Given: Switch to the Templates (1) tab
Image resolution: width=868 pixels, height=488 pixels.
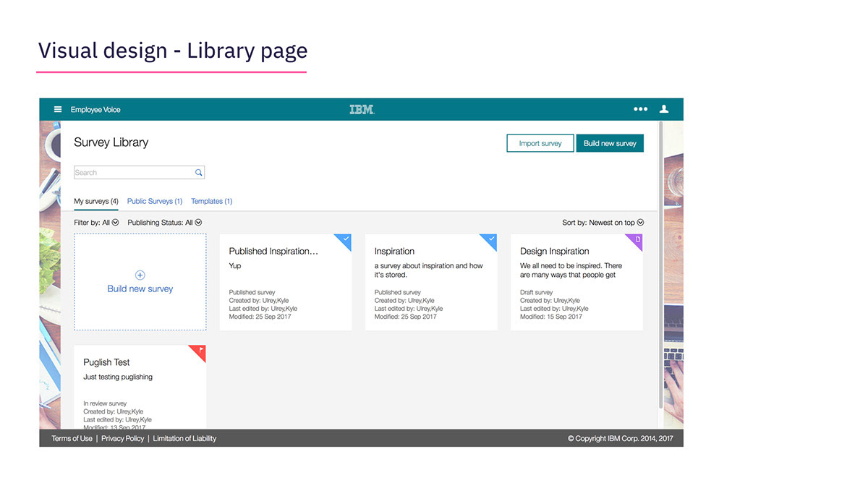Looking at the screenshot, I should (212, 201).
